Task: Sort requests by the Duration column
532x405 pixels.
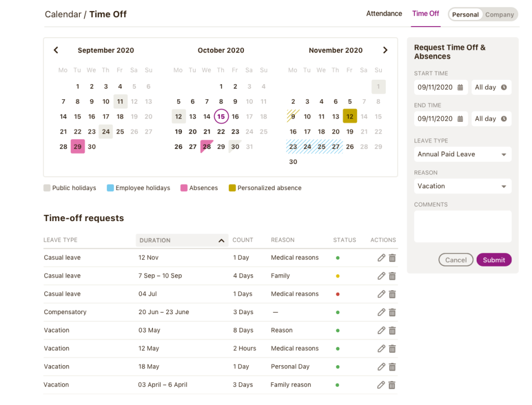Action: pos(182,240)
